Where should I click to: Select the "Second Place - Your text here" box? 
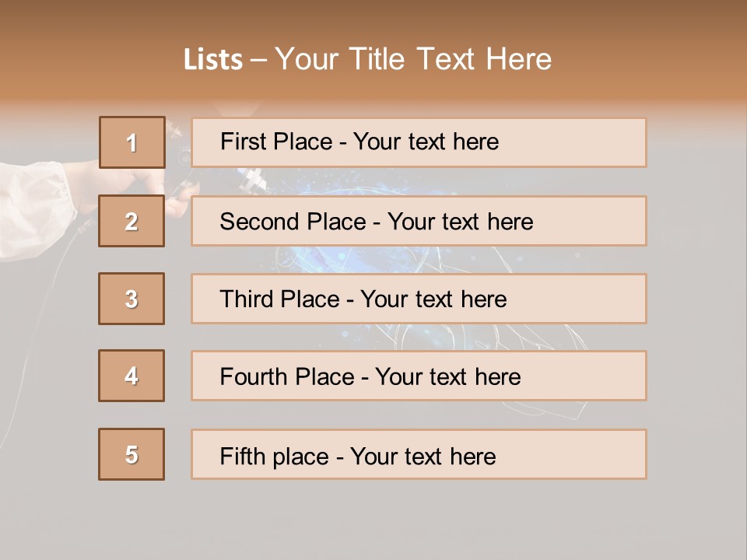pos(419,221)
